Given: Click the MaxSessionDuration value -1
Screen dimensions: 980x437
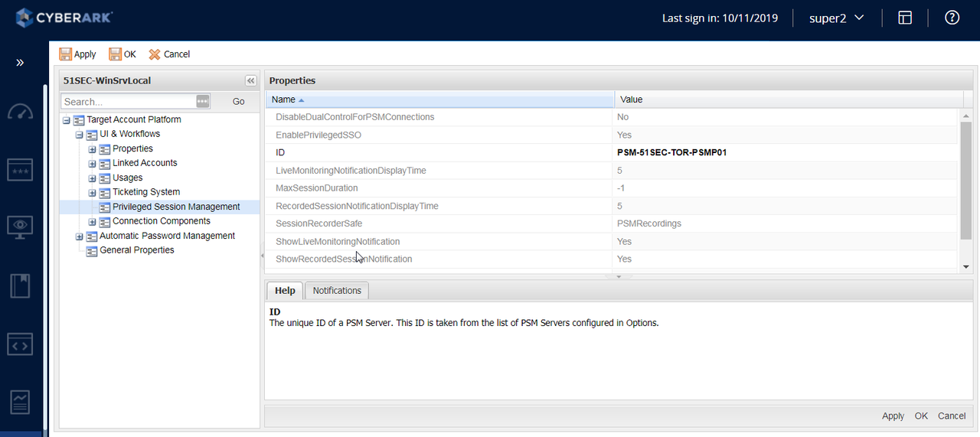Looking at the screenshot, I should pyautogui.click(x=620, y=188).
